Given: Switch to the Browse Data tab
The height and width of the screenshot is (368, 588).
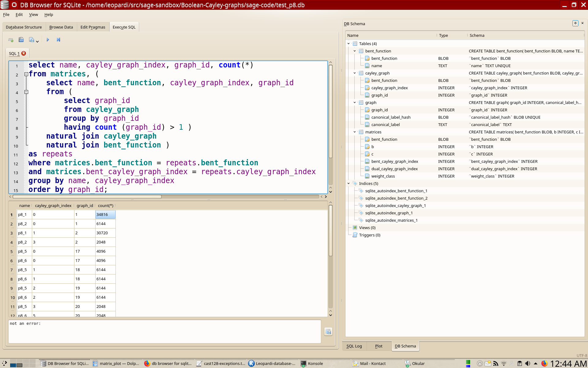Looking at the screenshot, I should click(61, 27).
